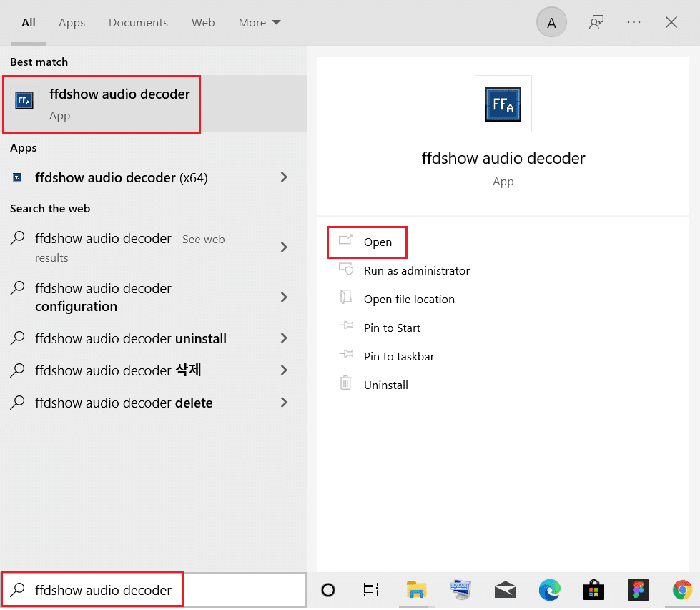This screenshot has height=610, width=700.
Task: Choose Run as administrator
Action: click(417, 270)
